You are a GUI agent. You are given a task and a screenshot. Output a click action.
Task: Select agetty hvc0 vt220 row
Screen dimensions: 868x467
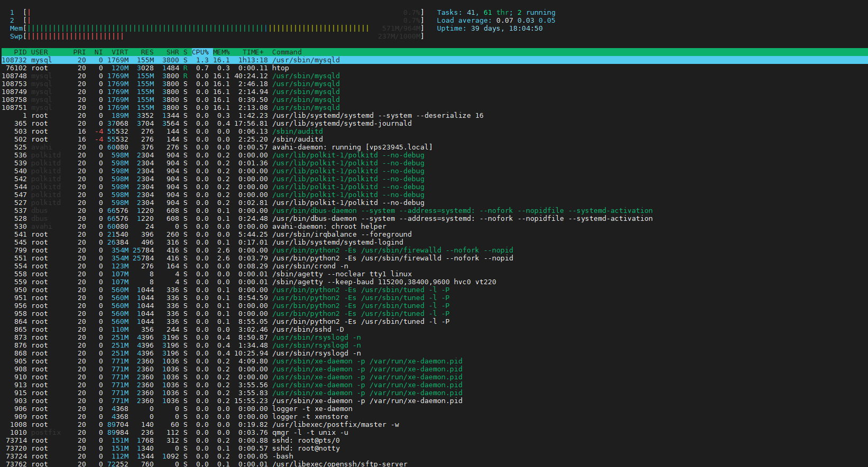click(434, 282)
